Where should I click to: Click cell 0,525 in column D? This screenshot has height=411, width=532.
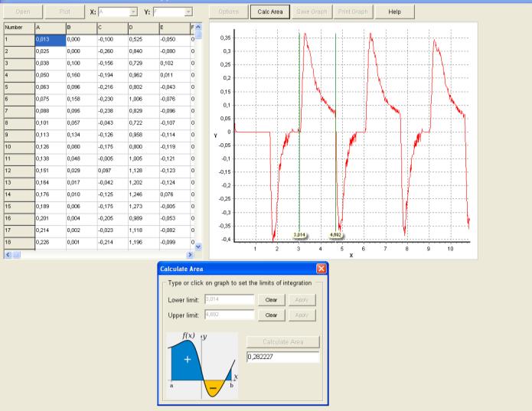144,40
